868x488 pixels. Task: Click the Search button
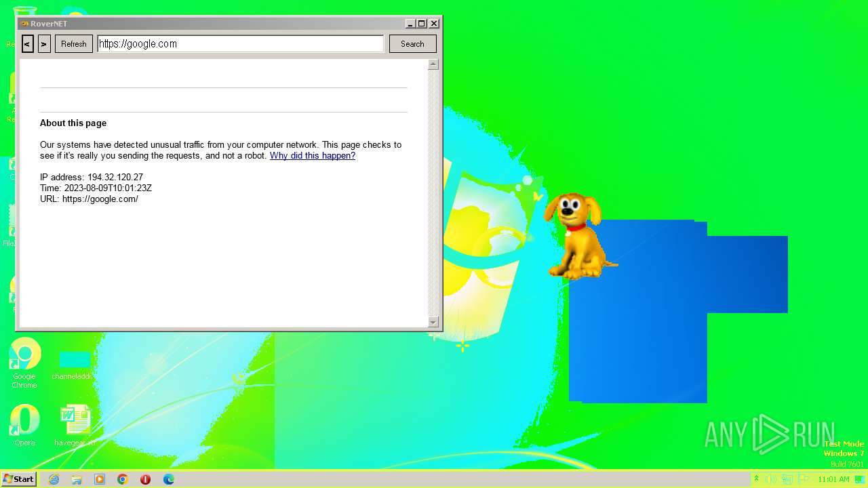pos(412,44)
